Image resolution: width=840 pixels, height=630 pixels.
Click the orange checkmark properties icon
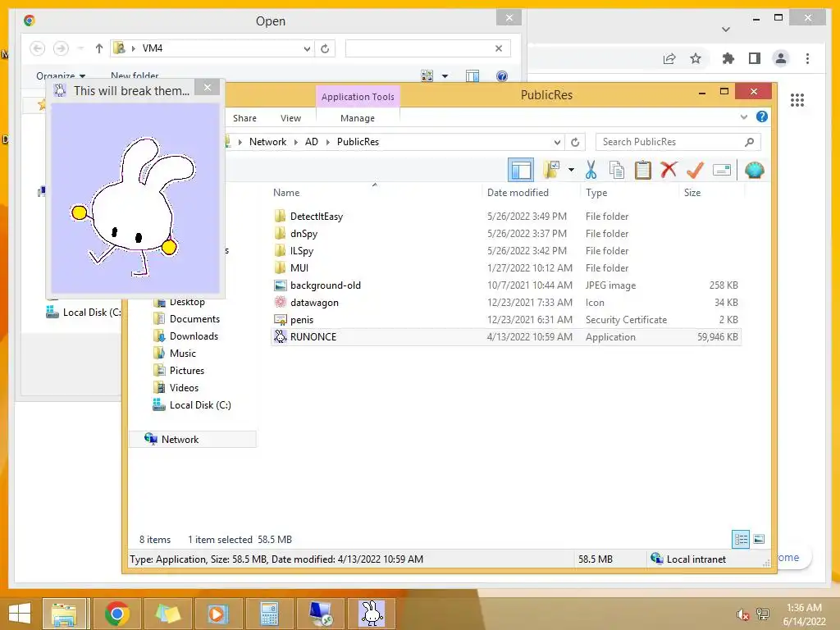coord(695,170)
